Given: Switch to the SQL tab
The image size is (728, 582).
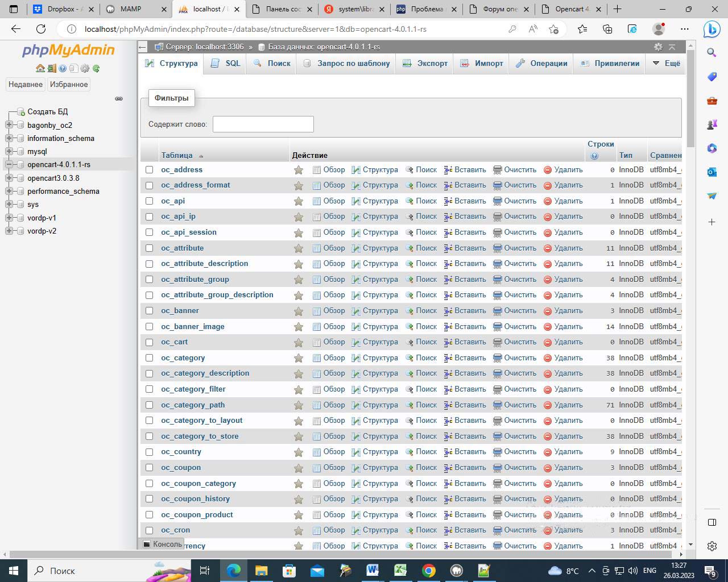Looking at the screenshot, I should [x=226, y=63].
